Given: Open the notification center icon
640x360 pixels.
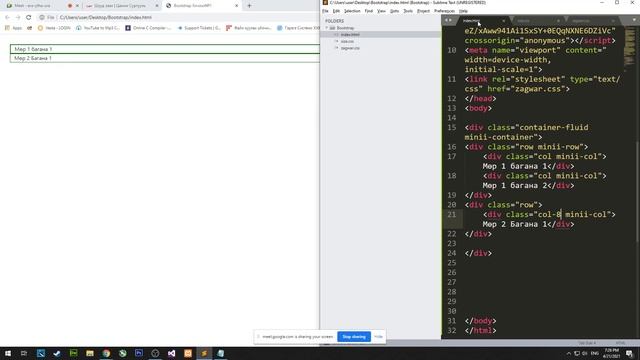Looking at the screenshot, I should (x=629, y=353).
